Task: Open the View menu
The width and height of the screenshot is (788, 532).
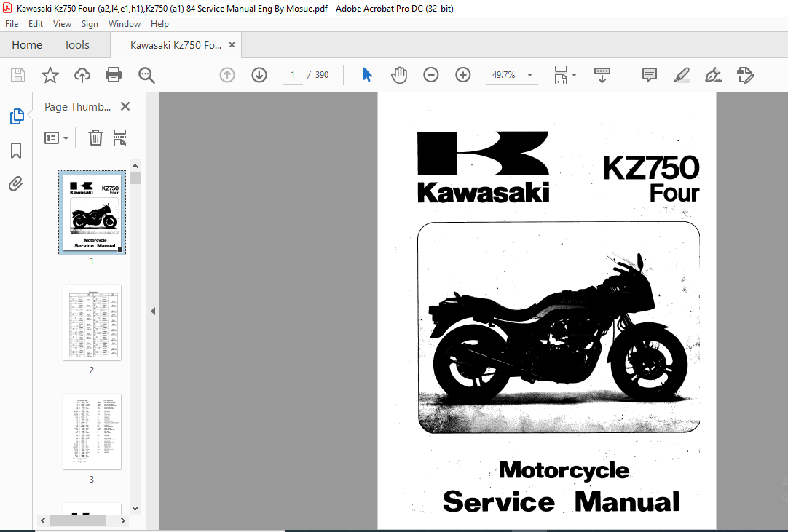Action: coord(62,23)
